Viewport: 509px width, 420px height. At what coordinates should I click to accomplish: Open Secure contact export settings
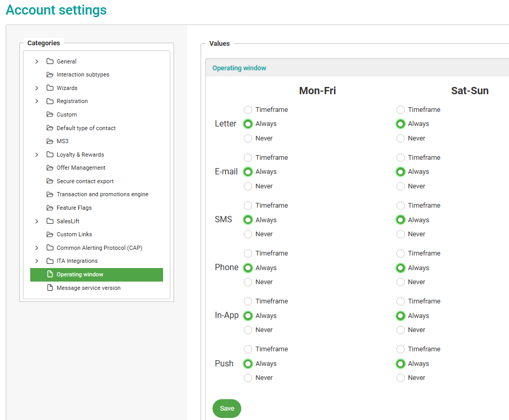click(85, 181)
